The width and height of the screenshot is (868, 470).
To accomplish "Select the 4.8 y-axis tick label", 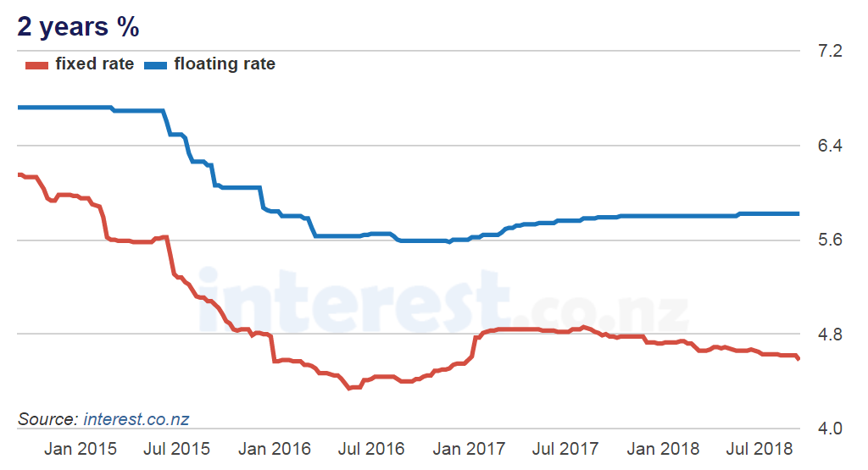I will (829, 335).
